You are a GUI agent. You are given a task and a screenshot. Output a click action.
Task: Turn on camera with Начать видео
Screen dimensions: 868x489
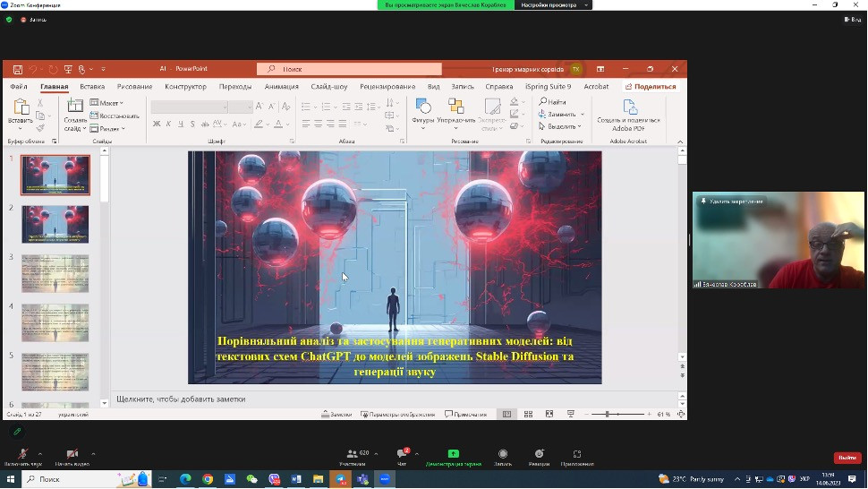pyautogui.click(x=72, y=454)
